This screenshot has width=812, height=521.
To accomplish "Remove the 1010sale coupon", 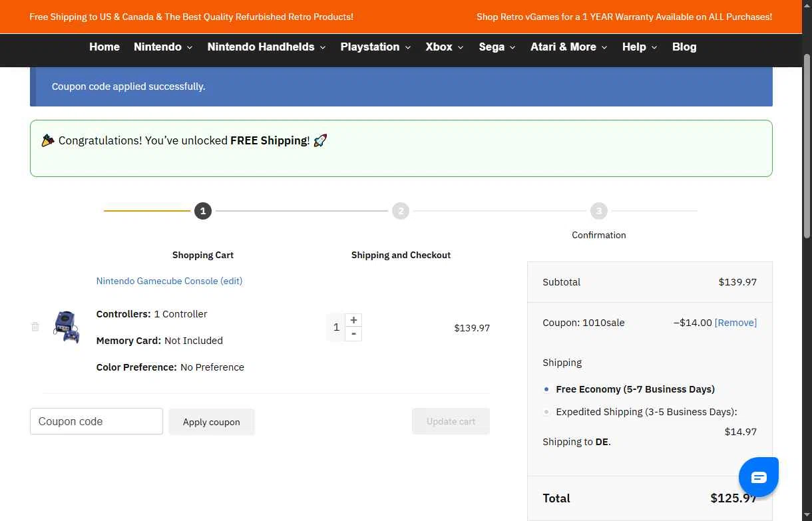I will [735, 323].
